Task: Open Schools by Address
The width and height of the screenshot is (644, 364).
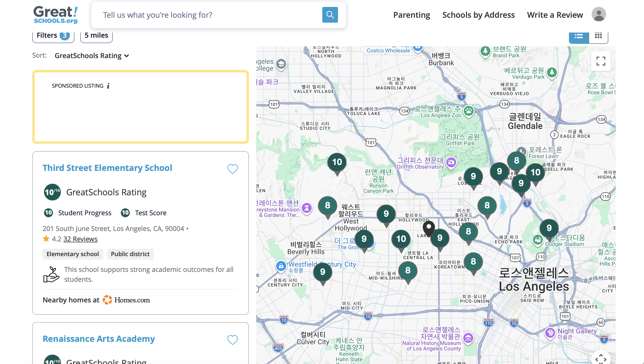Action: (478, 15)
